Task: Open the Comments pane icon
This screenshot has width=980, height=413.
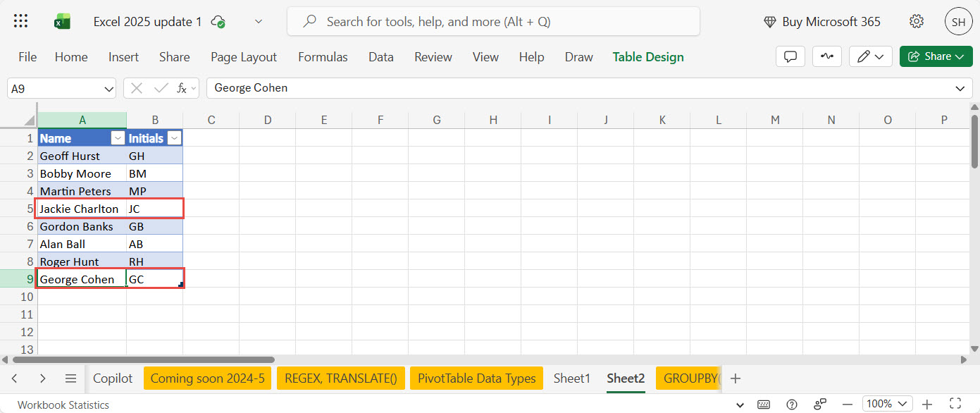Action: (790, 56)
